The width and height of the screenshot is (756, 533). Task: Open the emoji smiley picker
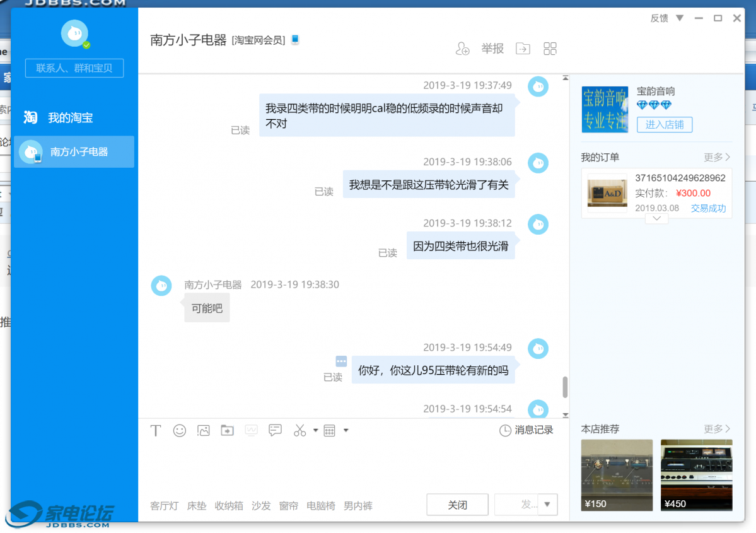click(179, 430)
